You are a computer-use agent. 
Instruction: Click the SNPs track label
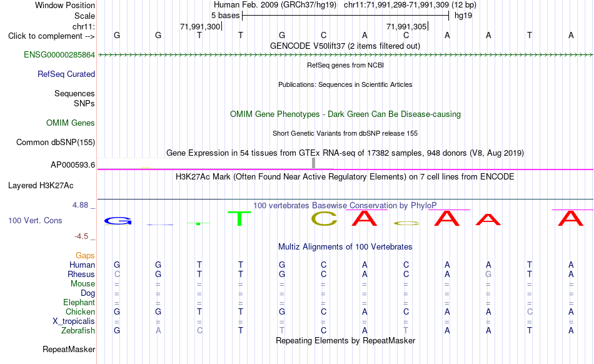pyautogui.click(x=84, y=103)
